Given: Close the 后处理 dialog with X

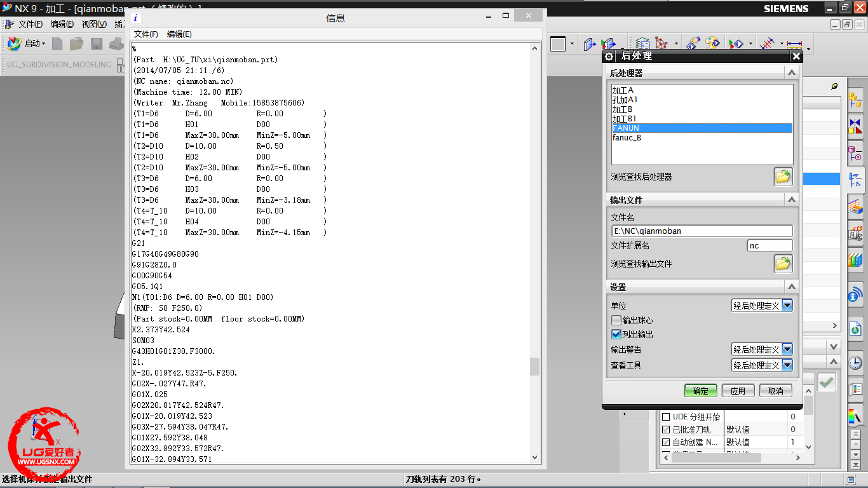Looking at the screenshot, I should click(x=796, y=57).
